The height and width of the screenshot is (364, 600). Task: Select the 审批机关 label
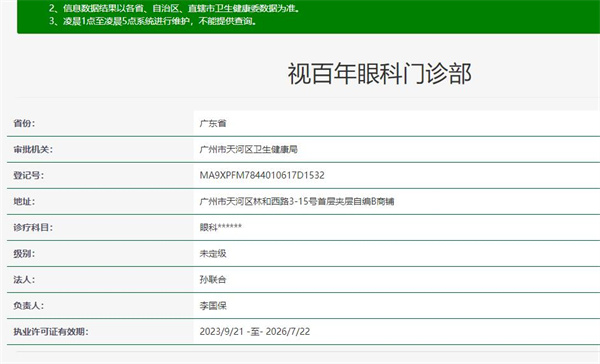point(33,149)
